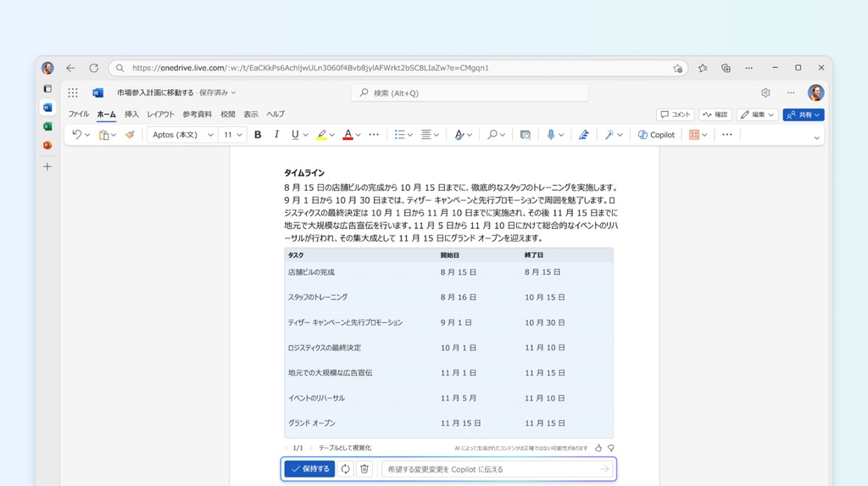
Task: Switch to the 参考資料 tab
Action: [197, 115]
